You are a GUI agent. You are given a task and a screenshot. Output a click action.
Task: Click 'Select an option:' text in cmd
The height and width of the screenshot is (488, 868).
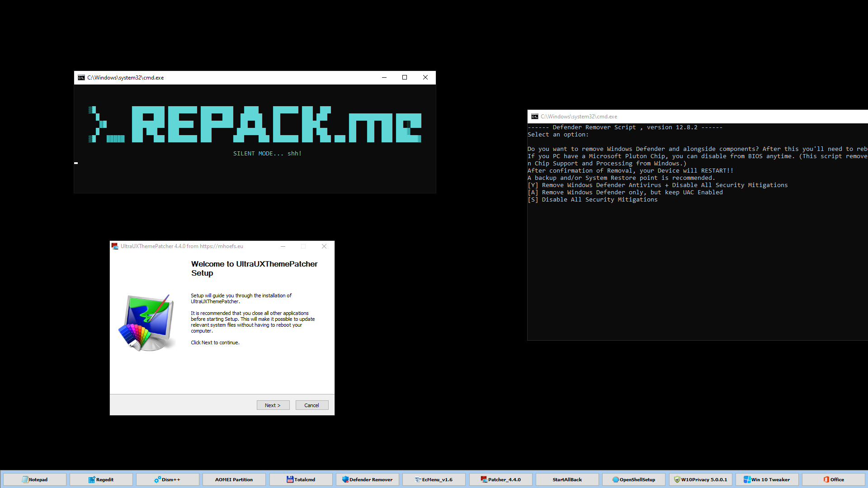(x=558, y=135)
